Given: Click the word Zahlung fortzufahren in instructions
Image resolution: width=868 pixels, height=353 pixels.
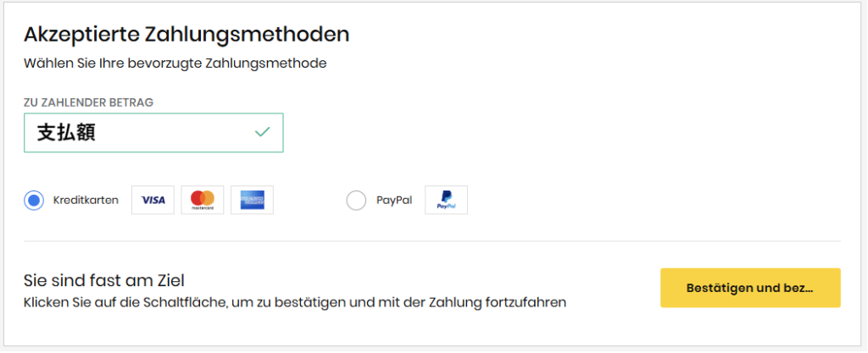Looking at the screenshot, I should click(517, 301).
